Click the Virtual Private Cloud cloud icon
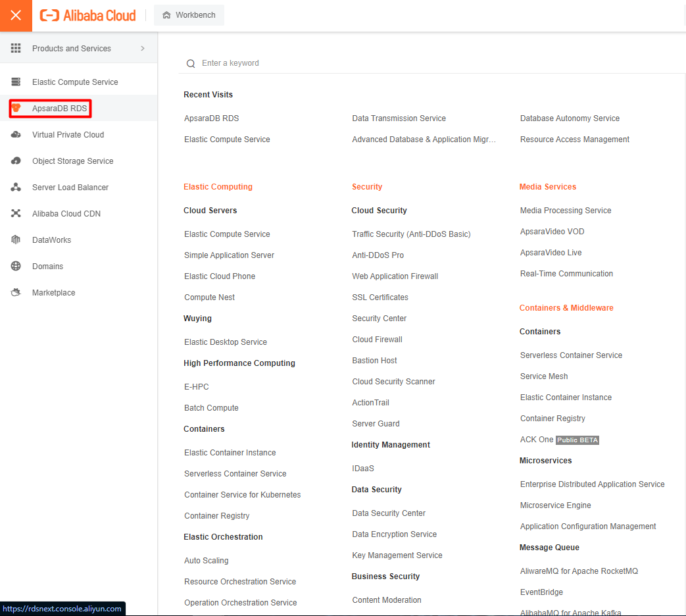686x616 pixels. point(16,135)
